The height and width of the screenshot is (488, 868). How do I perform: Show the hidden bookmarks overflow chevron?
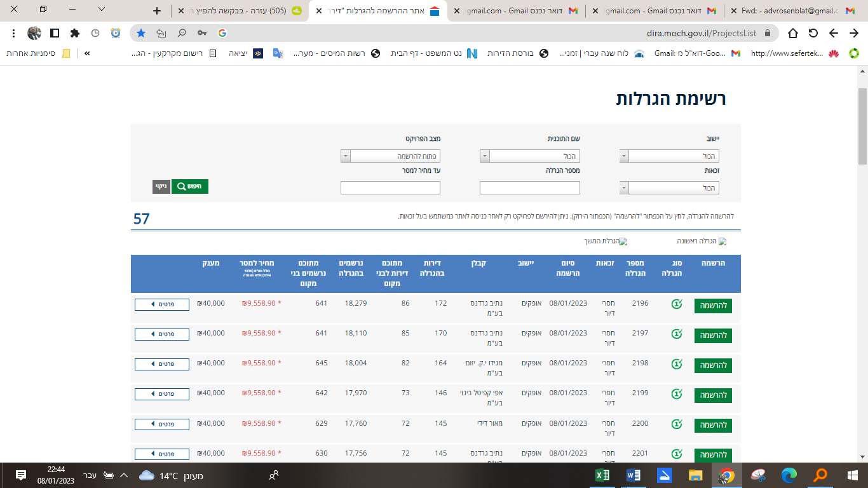(x=87, y=53)
